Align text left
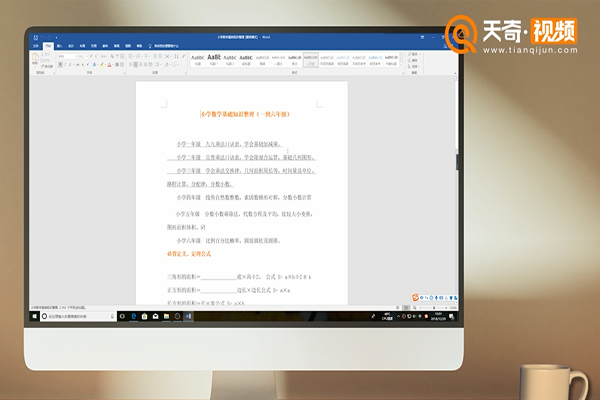This screenshot has height=400, width=600. click(130, 65)
